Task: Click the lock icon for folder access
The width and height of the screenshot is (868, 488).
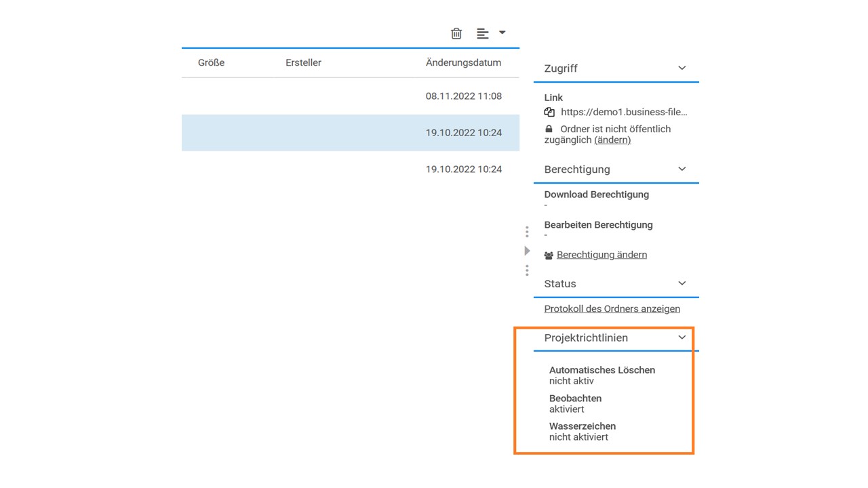Action: 549,129
